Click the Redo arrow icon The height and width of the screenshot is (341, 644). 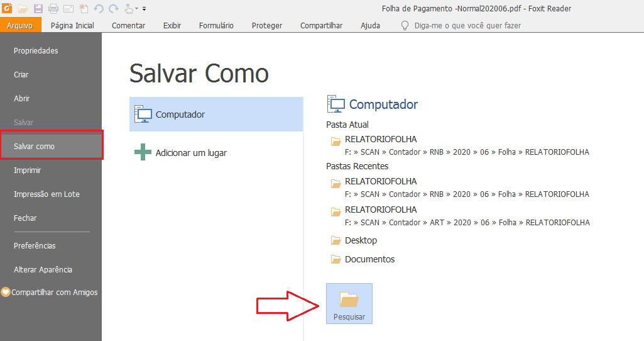point(114,8)
